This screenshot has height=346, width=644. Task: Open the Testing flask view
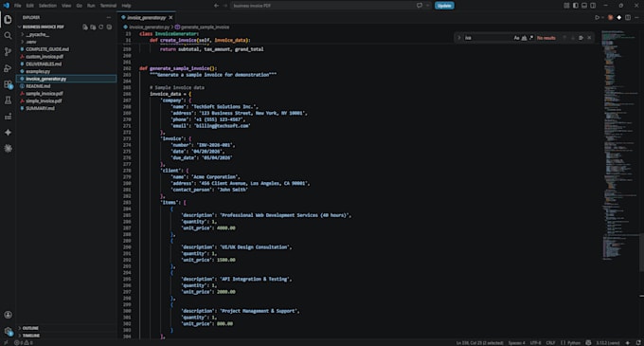[8, 100]
